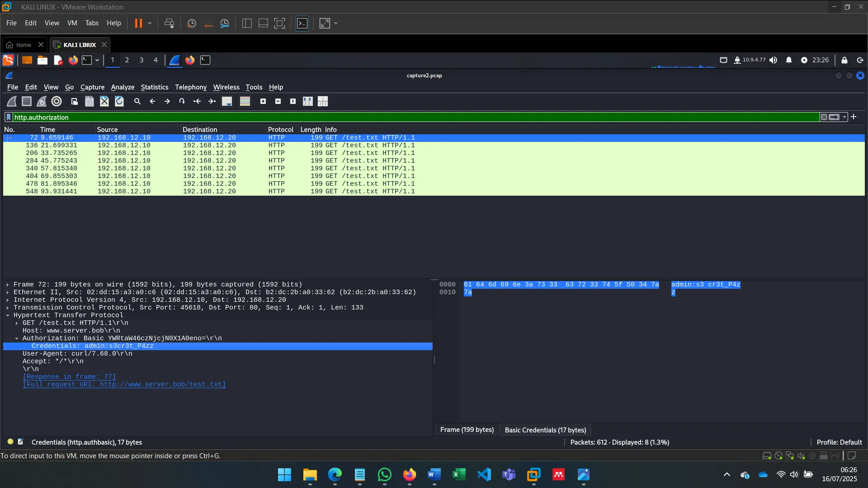Open the Statistics menu
The height and width of the screenshot is (488, 868).
point(155,87)
